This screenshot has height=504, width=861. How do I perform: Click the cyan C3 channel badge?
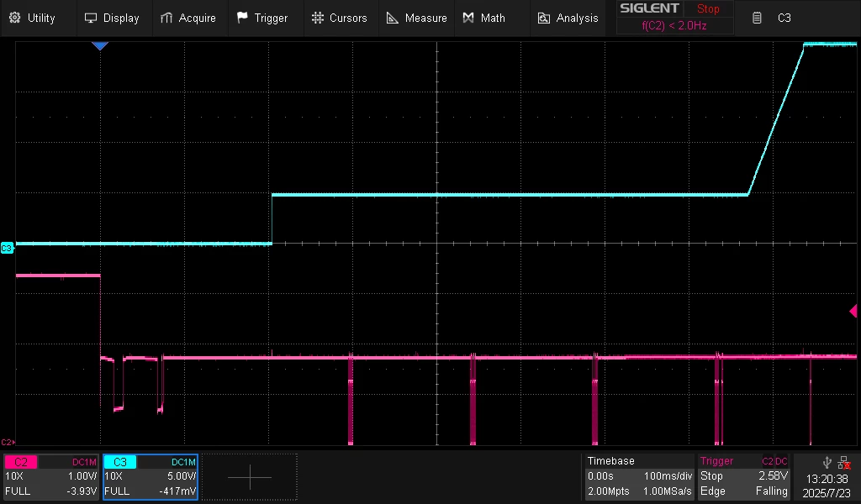pos(119,462)
